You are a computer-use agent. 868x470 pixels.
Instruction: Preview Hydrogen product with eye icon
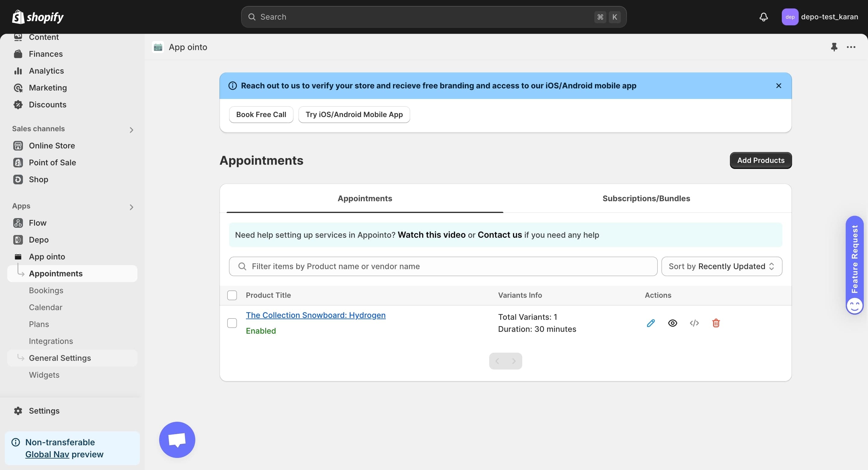point(673,323)
